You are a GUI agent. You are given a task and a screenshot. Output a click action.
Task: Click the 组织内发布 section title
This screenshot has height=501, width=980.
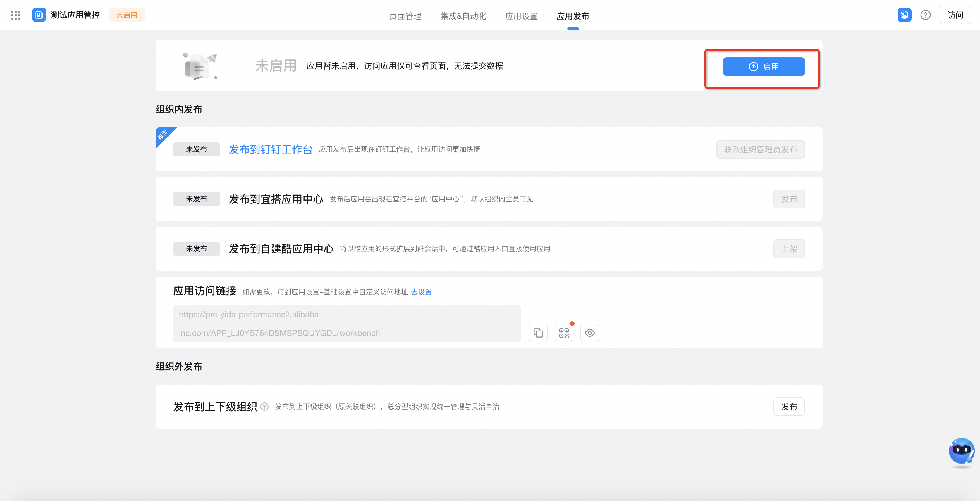[179, 110]
